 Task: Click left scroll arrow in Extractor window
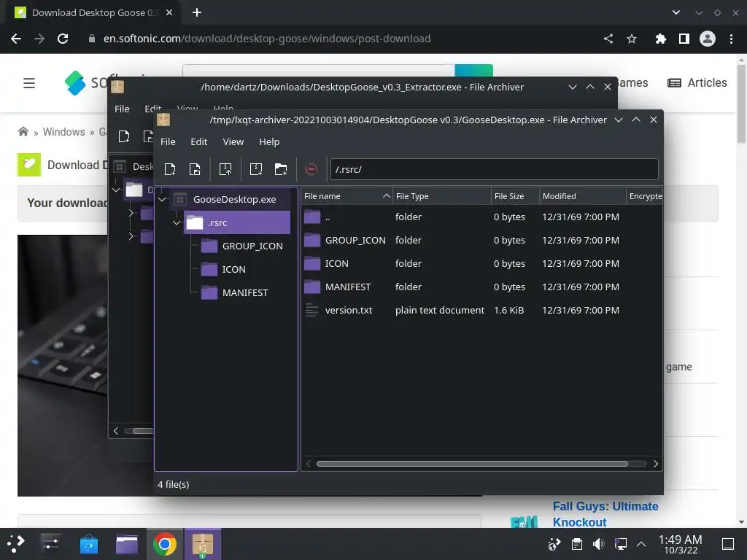[x=116, y=431]
